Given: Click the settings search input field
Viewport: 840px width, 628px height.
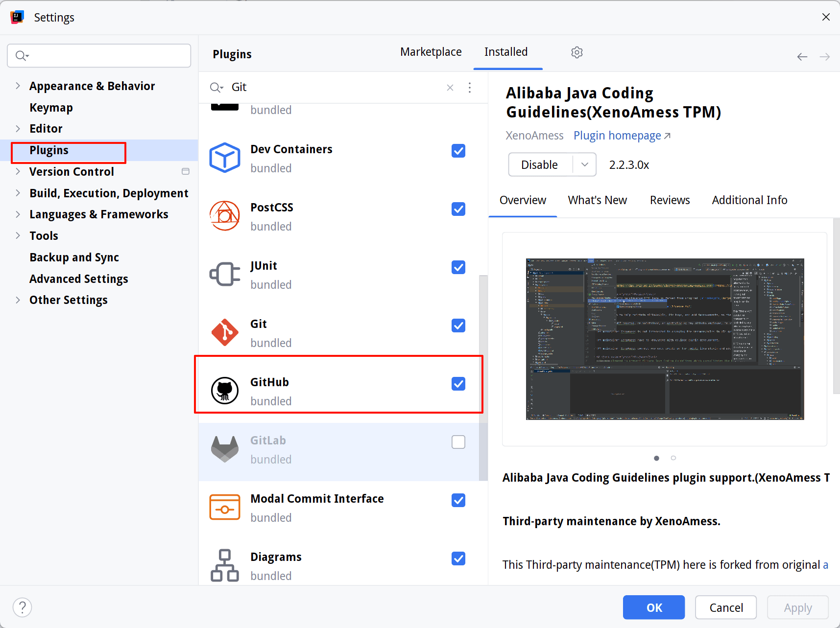Looking at the screenshot, I should 99,56.
